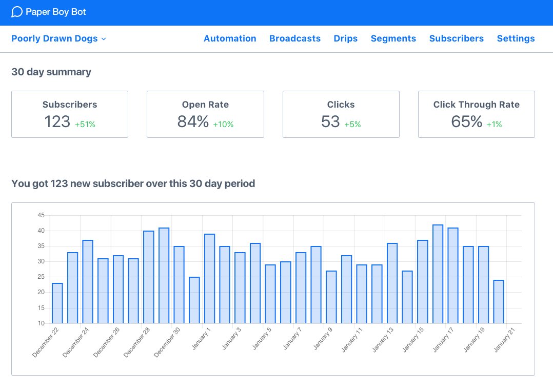553x392 pixels.
Task: View the Subscribers list
Action: coord(457,38)
